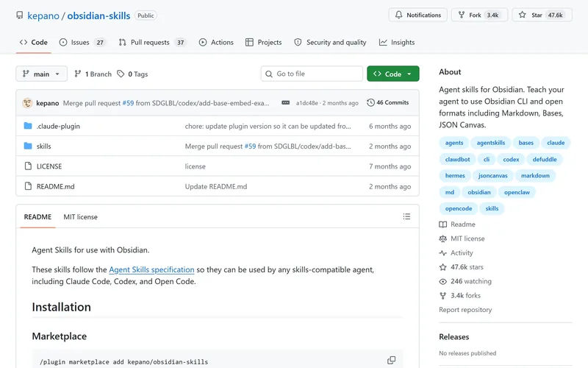
Task: Open the Pull requests tab
Action: click(x=152, y=43)
